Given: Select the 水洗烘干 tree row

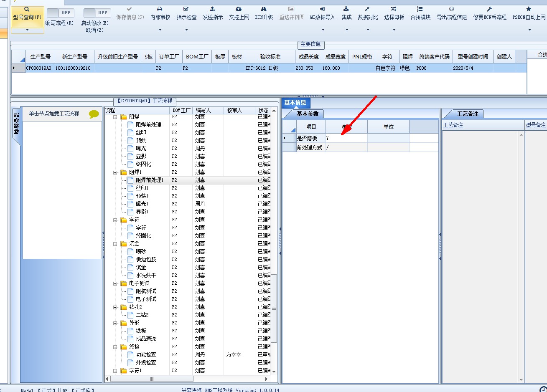Looking at the screenshot, I should 187,275.
